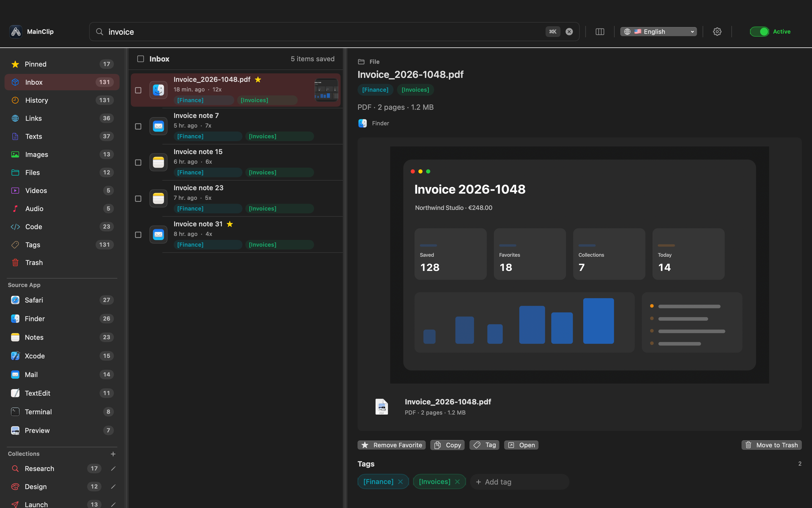Click the large invoice preview image

[579, 265]
